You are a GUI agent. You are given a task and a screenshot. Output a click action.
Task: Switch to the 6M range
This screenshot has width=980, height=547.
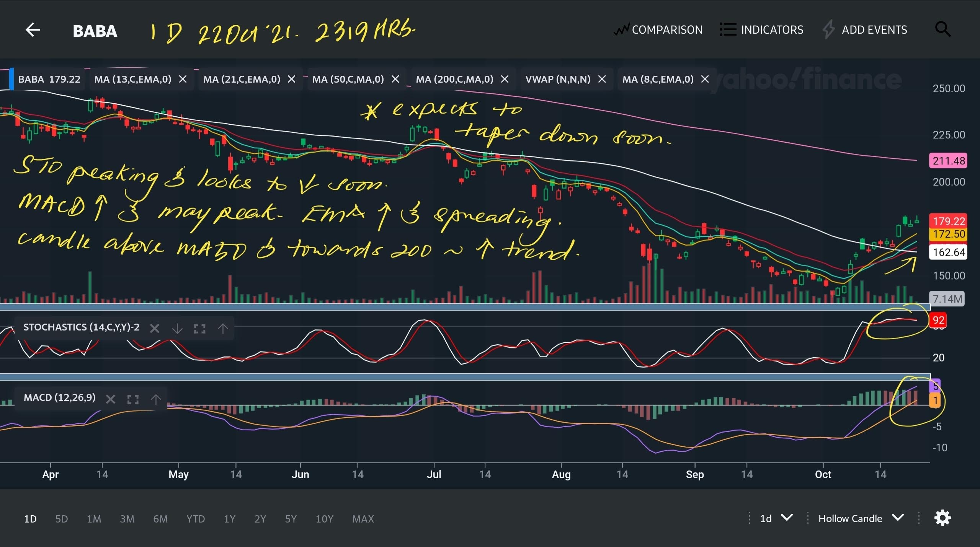click(160, 519)
